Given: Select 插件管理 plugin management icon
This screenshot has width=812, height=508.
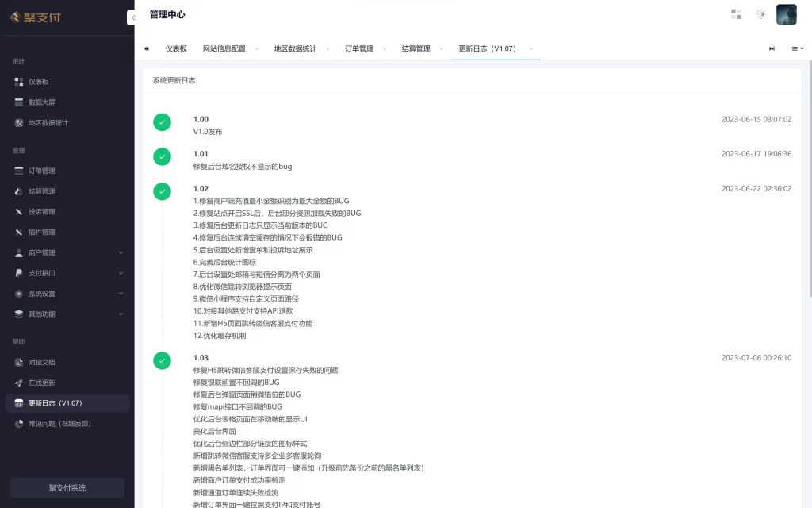Looking at the screenshot, I should pyautogui.click(x=17, y=232).
